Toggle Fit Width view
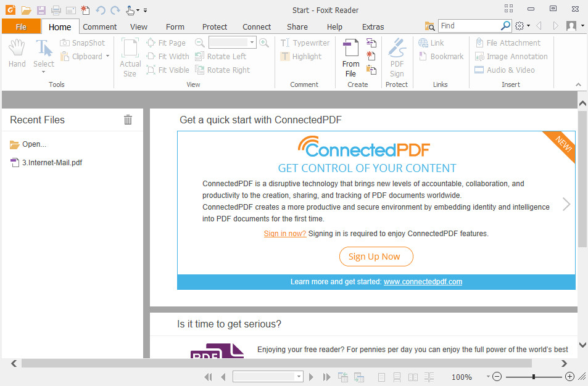The height and width of the screenshot is (386, 588). (x=167, y=56)
